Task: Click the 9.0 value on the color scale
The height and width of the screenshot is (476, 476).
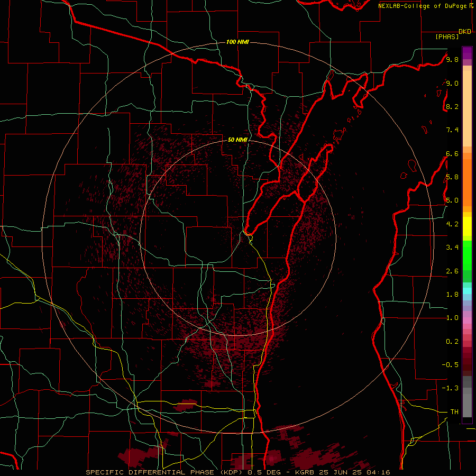Action: pos(452,83)
